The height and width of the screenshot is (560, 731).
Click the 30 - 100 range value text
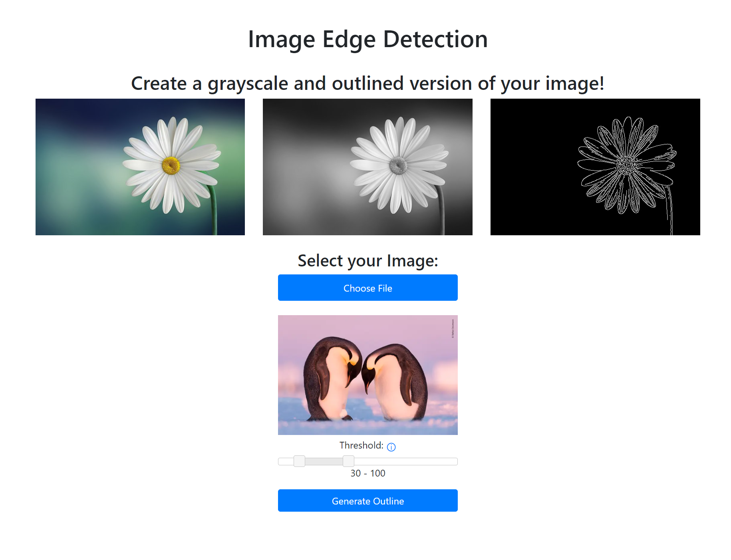[367, 473]
